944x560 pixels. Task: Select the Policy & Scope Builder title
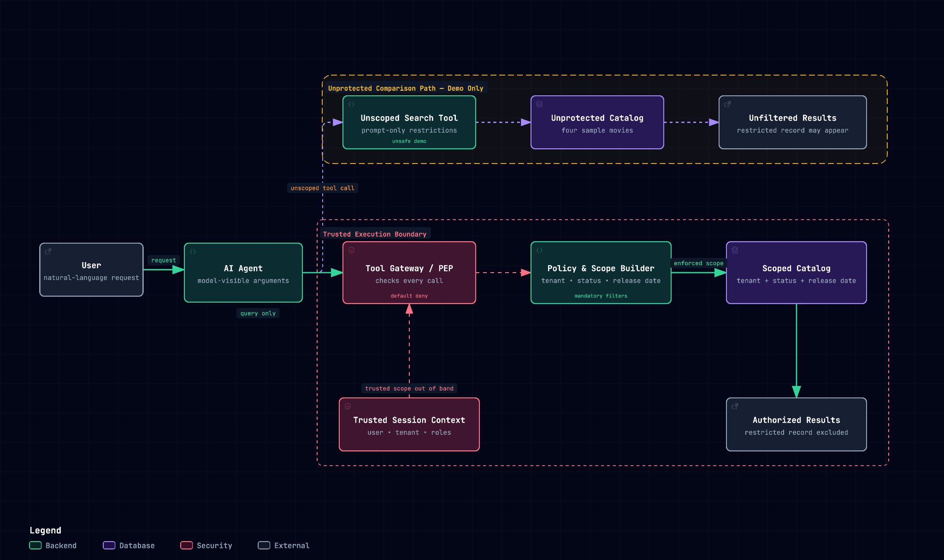coord(601,268)
